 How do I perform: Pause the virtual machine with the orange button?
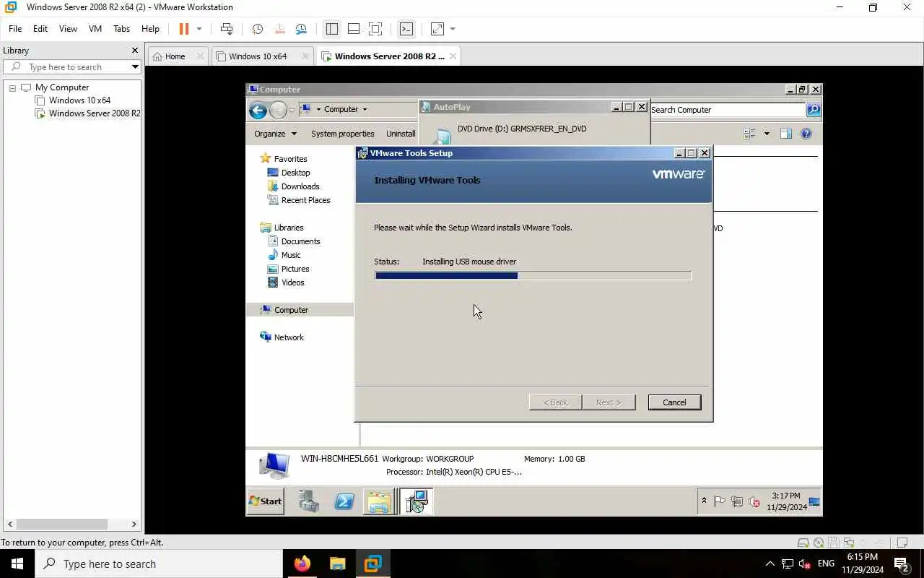point(184,29)
